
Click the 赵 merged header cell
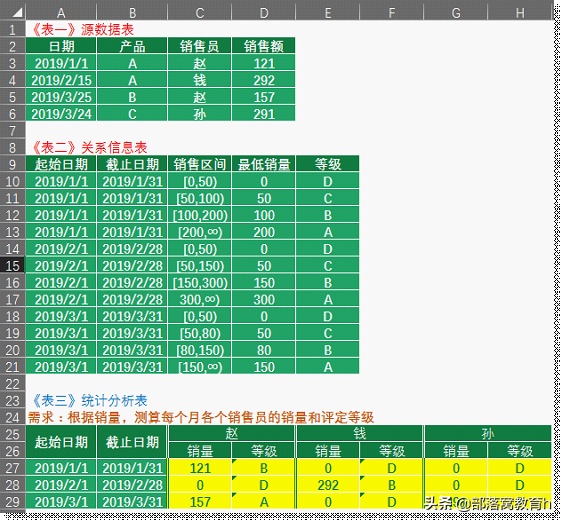coord(232,434)
